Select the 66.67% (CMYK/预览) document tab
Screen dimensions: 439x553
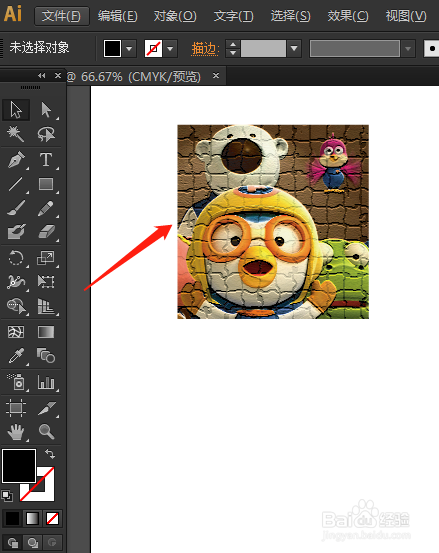click(x=141, y=77)
